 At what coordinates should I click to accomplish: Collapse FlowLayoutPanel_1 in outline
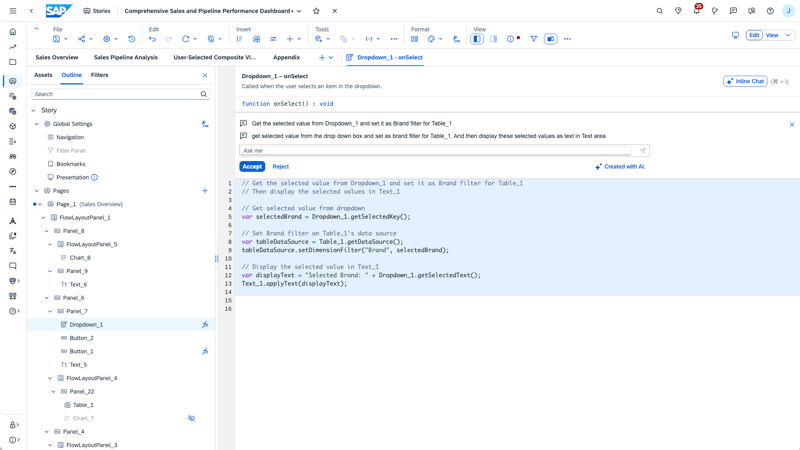(43, 217)
